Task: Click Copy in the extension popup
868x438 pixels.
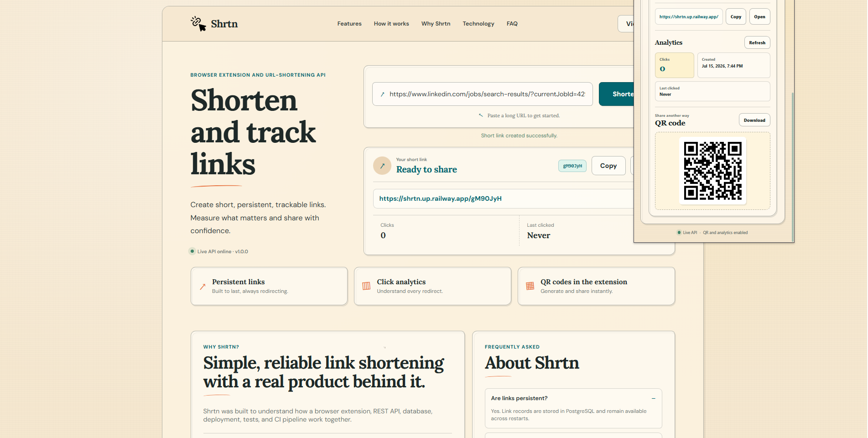Action: (736, 16)
